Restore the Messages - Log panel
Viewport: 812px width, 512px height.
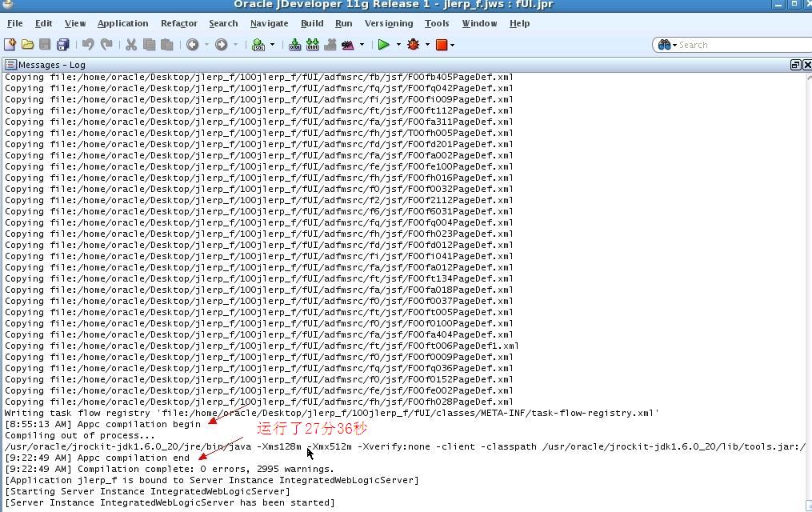[x=795, y=65]
